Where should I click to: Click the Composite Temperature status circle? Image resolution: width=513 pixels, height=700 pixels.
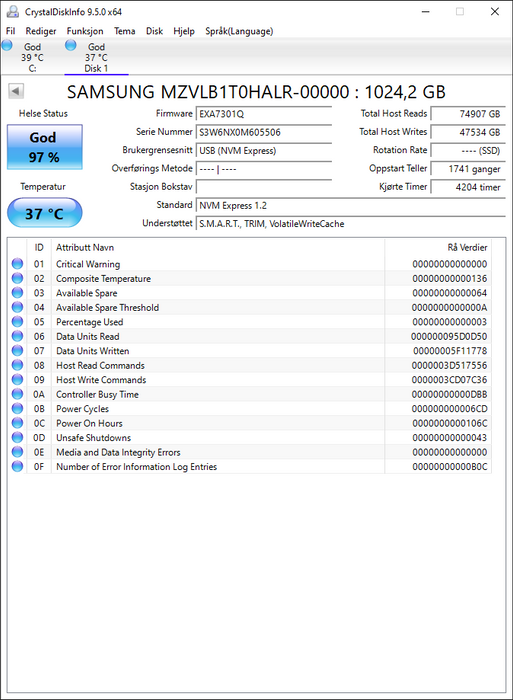pyautogui.click(x=17, y=278)
